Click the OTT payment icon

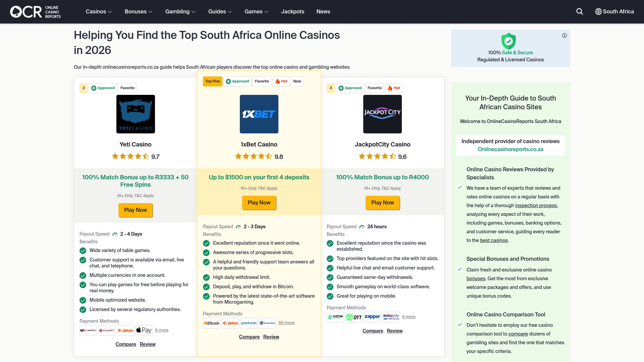tap(354, 317)
